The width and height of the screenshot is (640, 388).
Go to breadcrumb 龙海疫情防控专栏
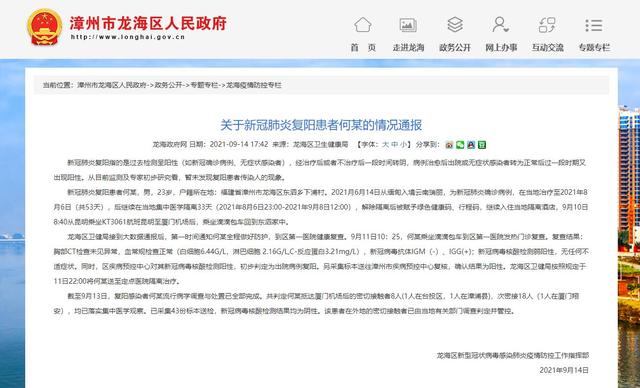click(254, 85)
